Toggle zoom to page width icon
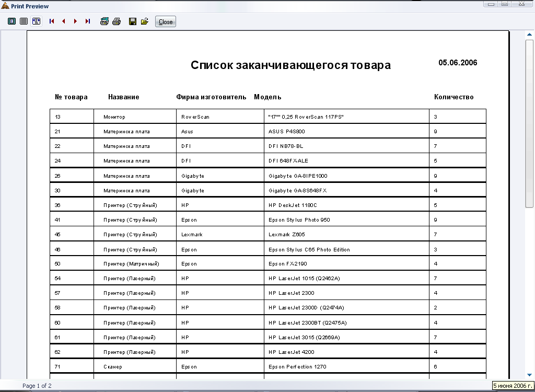The width and height of the screenshot is (535, 392). coord(36,21)
